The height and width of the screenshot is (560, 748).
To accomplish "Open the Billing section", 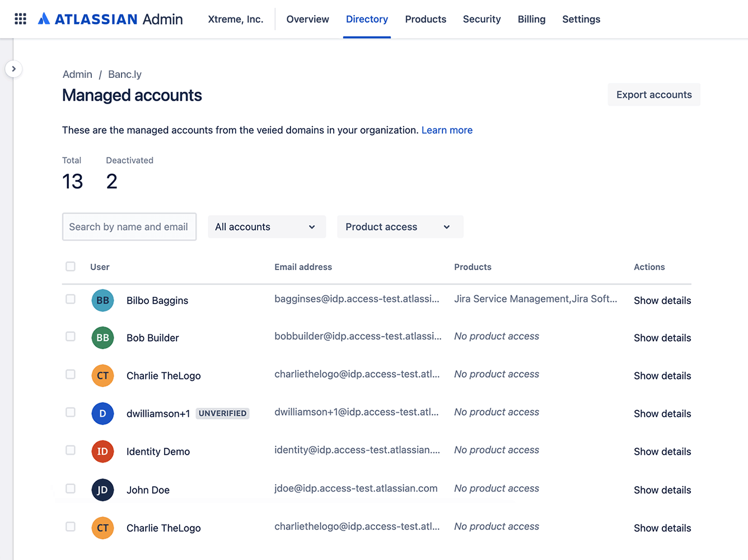I will click(x=531, y=19).
